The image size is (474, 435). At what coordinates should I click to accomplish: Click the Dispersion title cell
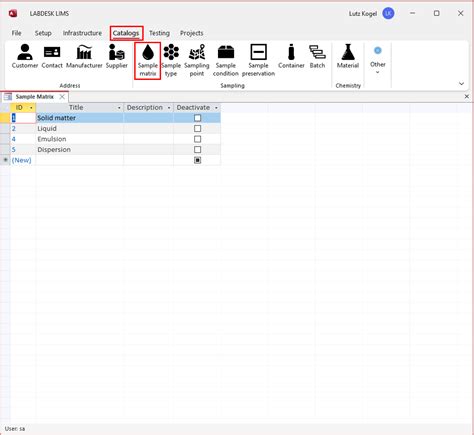pyautogui.click(x=80, y=150)
